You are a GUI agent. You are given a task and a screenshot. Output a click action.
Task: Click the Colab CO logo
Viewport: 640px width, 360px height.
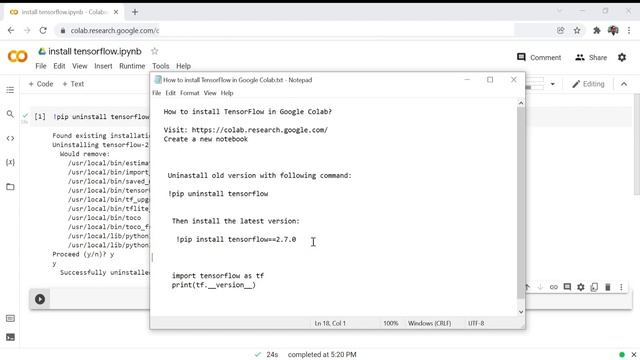tap(18, 56)
